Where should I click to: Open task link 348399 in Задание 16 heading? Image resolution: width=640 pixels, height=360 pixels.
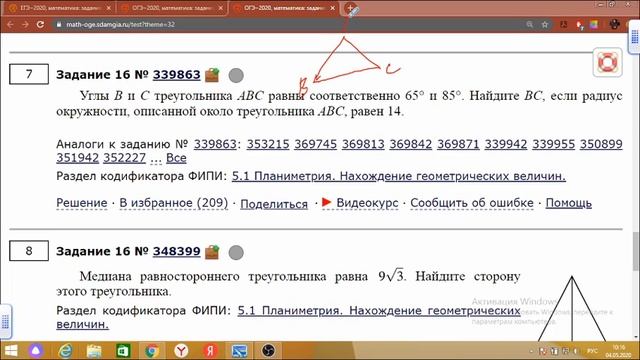pos(176,251)
